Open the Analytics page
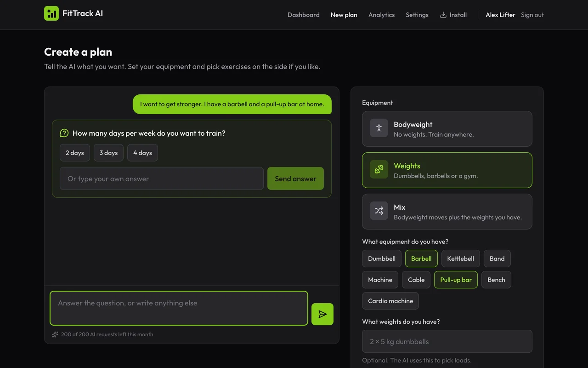Image resolution: width=588 pixels, height=368 pixels. tap(381, 15)
